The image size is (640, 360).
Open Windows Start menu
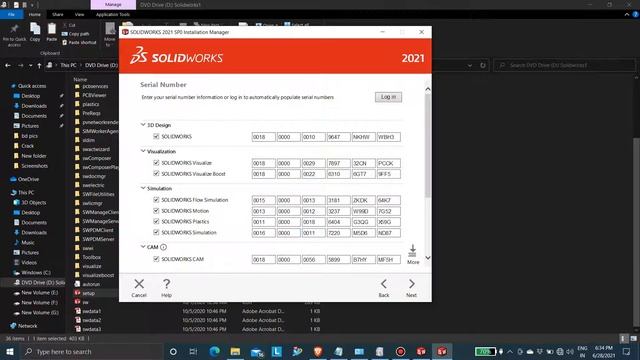[10, 351]
